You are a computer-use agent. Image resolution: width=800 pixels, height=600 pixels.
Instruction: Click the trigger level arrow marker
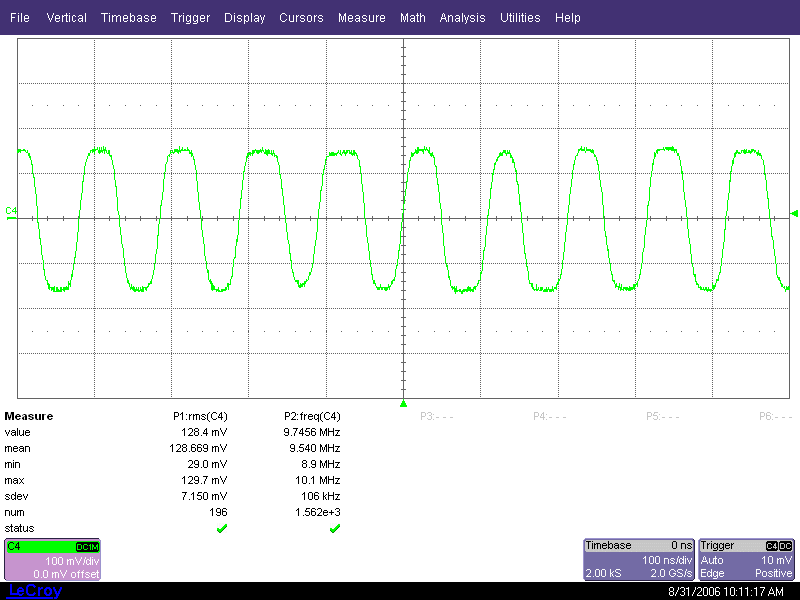pyautogui.click(x=794, y=213)
